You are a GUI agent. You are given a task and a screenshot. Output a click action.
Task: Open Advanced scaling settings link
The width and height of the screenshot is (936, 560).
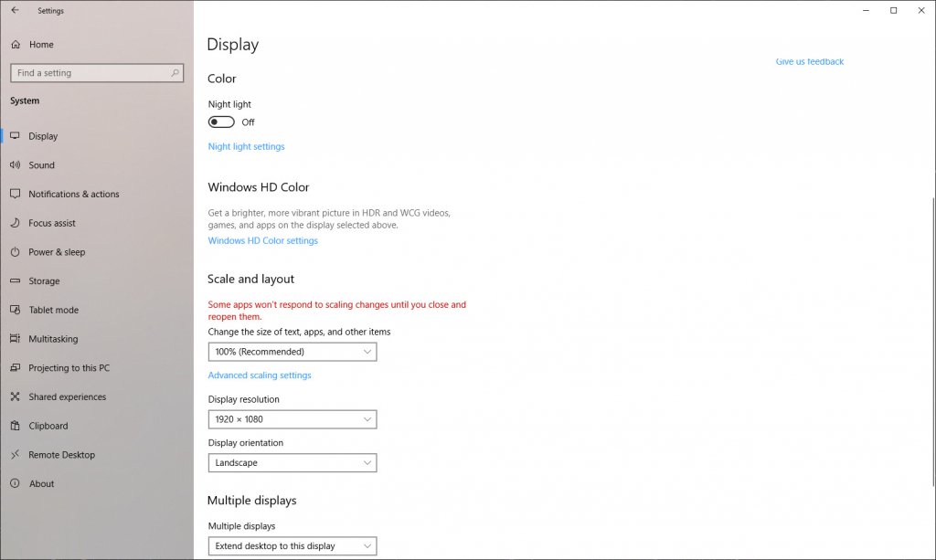(x=259, y=375)
